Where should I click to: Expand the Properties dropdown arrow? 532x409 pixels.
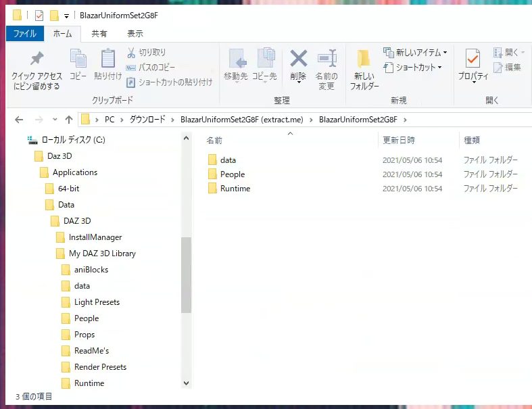(474, 82)
